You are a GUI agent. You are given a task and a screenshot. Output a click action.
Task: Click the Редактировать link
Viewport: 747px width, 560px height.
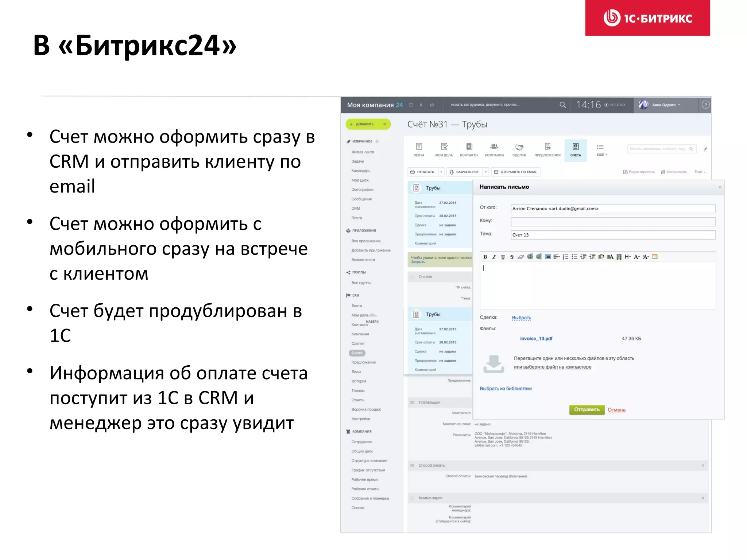coord(639,172)
